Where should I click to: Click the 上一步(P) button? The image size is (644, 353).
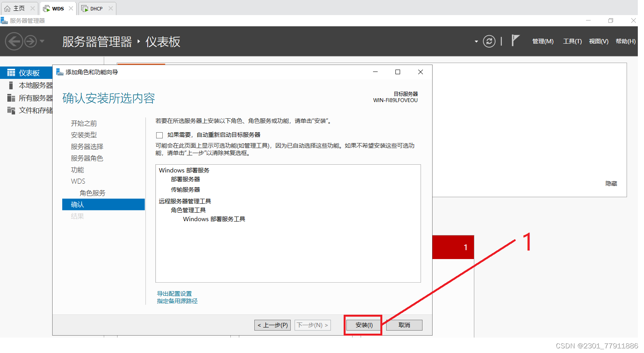(273, 325)
